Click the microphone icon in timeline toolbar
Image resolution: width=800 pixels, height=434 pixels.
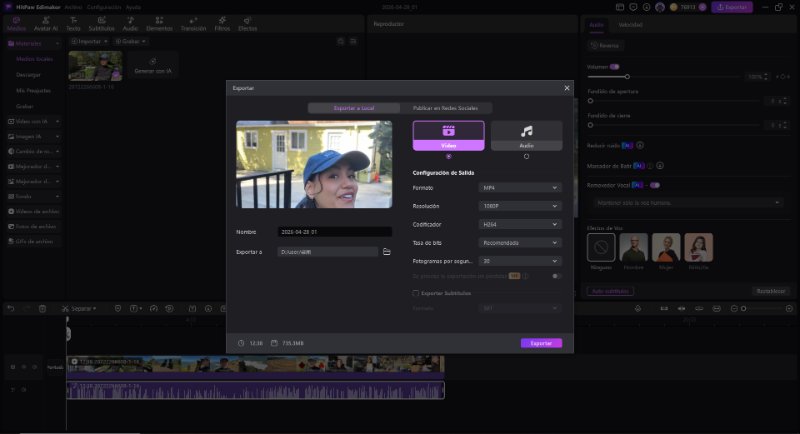pyautogui.click(x=638, y=309)
